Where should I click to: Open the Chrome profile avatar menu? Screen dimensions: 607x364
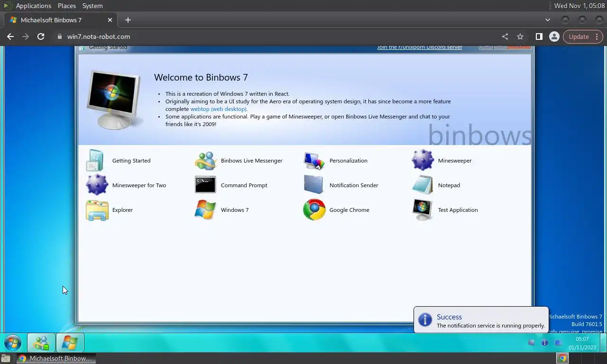pyautogui.click(x=554, y=36)
